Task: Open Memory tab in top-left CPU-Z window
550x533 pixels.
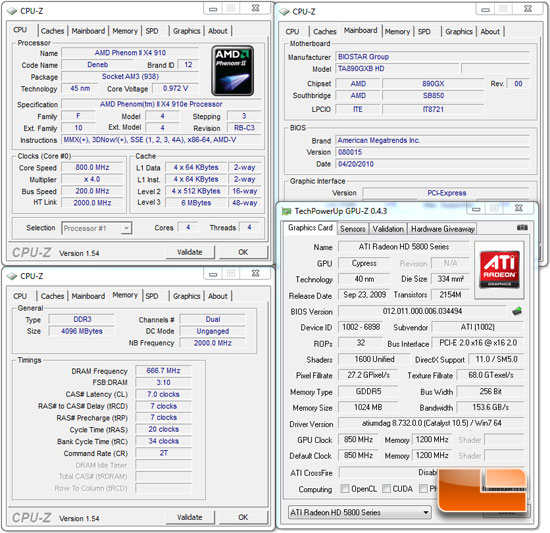Action: (x=125, y=31)
